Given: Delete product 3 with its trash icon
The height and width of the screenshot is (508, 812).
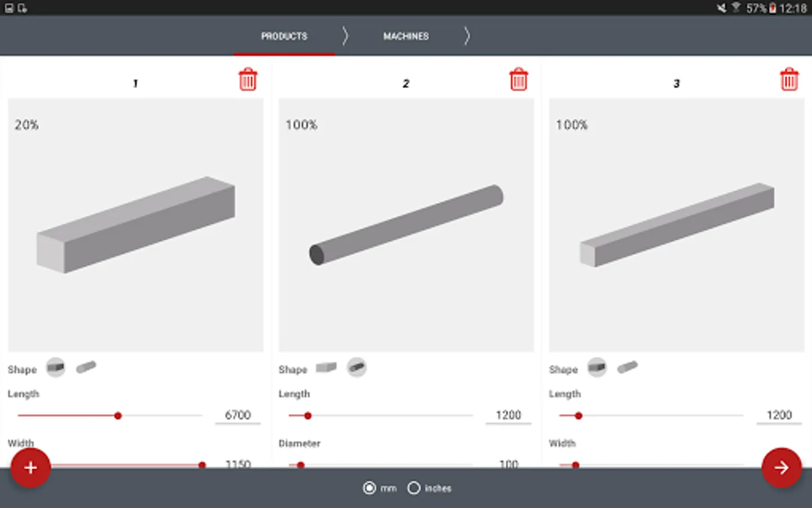Looking at the screenshot, I should click(x=789, y=80).
